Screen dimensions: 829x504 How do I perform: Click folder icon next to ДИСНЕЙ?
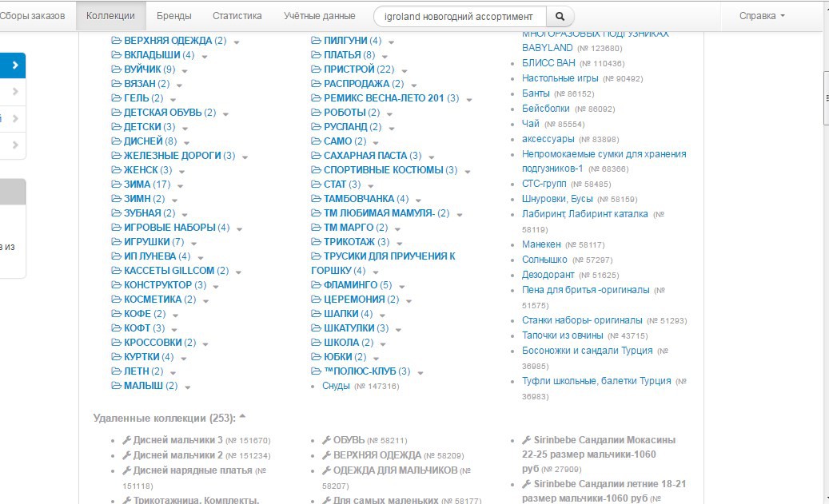[116, 141]
